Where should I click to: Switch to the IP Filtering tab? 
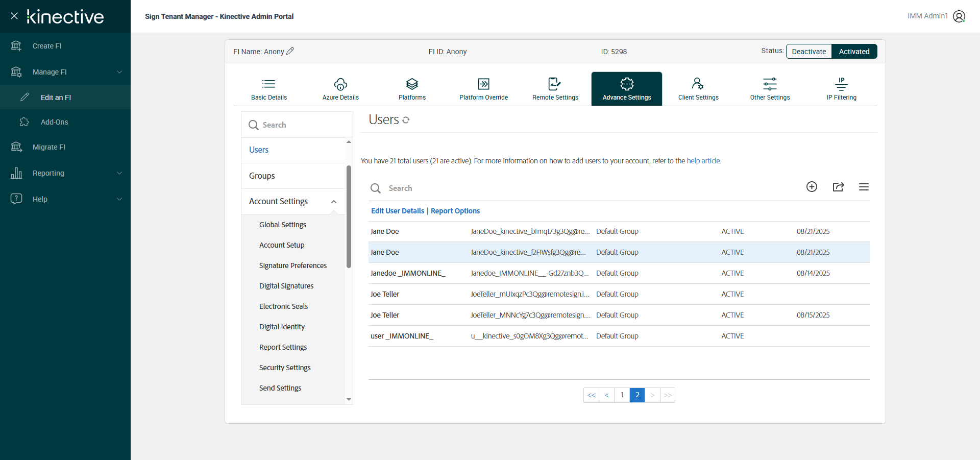(841, 89)
